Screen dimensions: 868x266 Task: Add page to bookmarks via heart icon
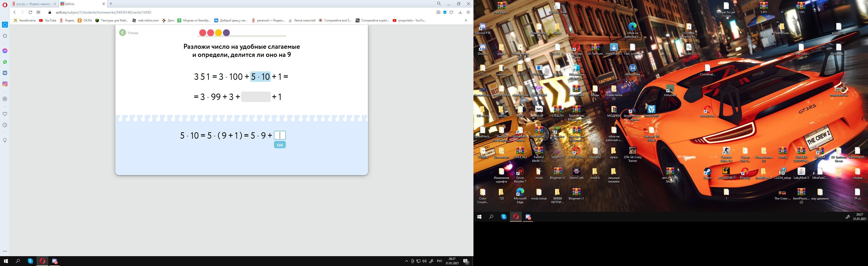pos(451,12)
